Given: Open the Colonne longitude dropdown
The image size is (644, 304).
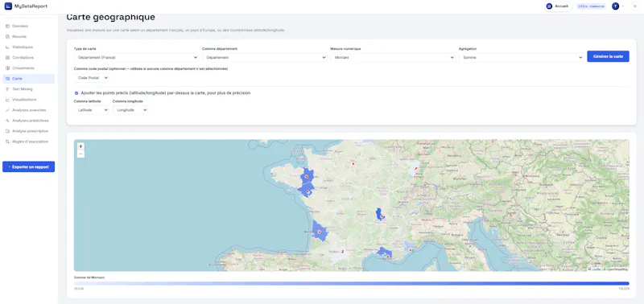Looking at the screenshot, I should (130, 110).
